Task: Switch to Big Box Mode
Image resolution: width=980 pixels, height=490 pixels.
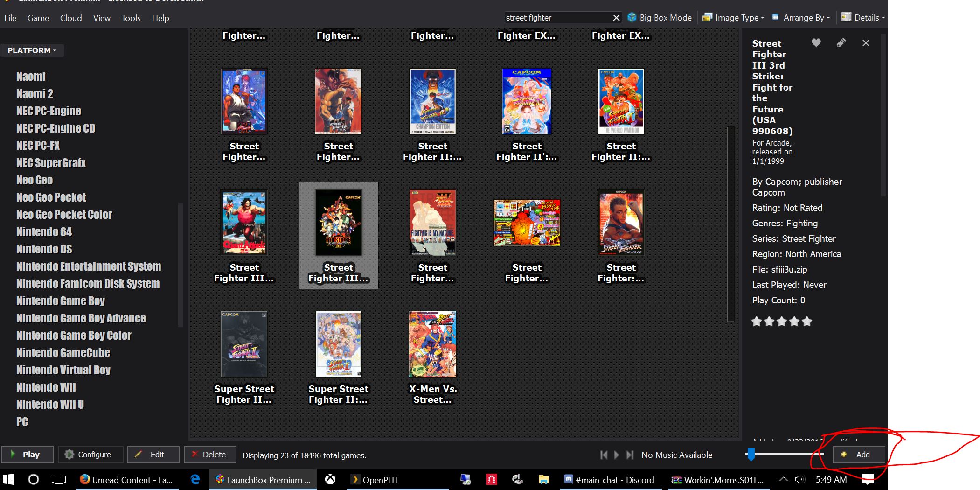Action: click(x=660, y=18)
